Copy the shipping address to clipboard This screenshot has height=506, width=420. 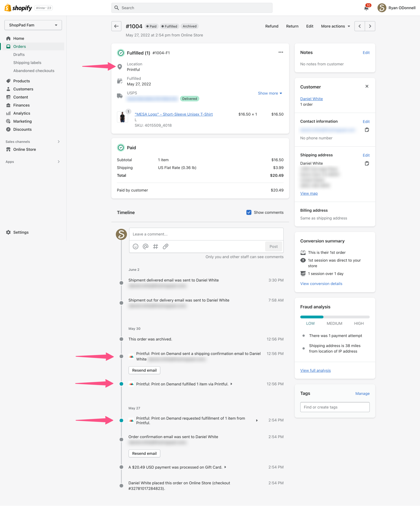point(367,163)
